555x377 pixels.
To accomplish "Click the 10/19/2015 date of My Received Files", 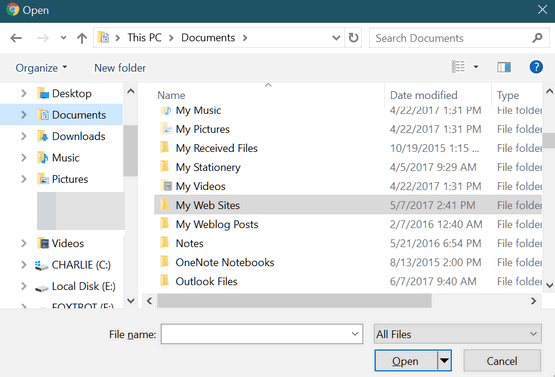I will (x=435, y=148).
